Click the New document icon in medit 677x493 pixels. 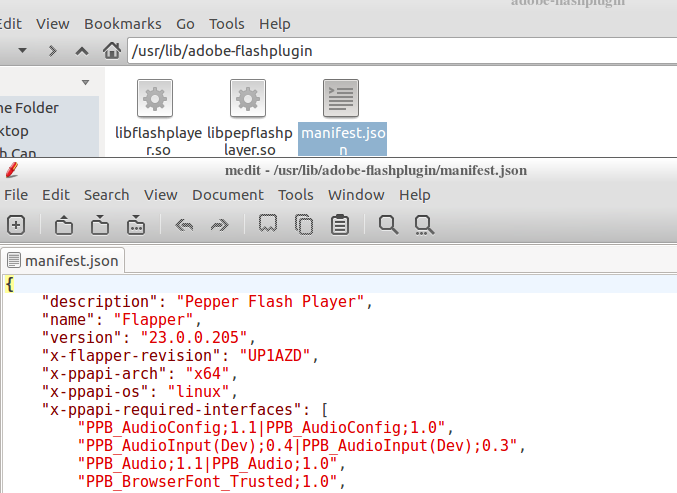tap(16, 225)
